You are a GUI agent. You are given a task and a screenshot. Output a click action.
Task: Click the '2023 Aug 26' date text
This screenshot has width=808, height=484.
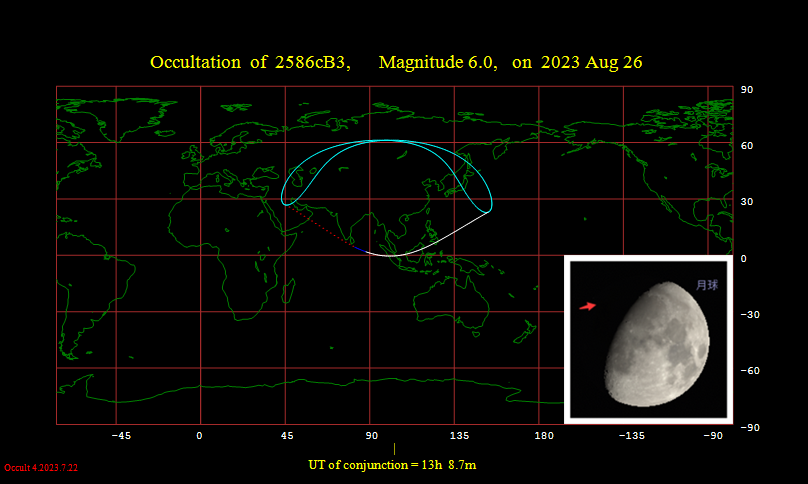[x=592, y=62]
